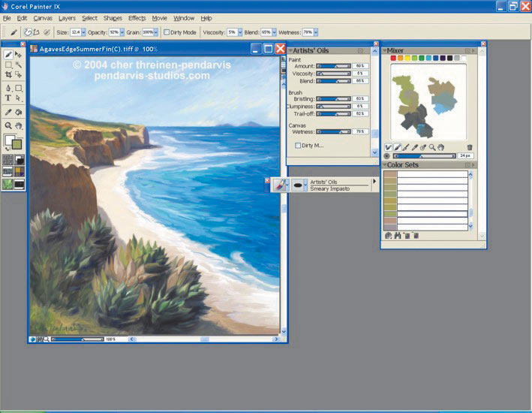Select the Crop tool

point(8,74)
